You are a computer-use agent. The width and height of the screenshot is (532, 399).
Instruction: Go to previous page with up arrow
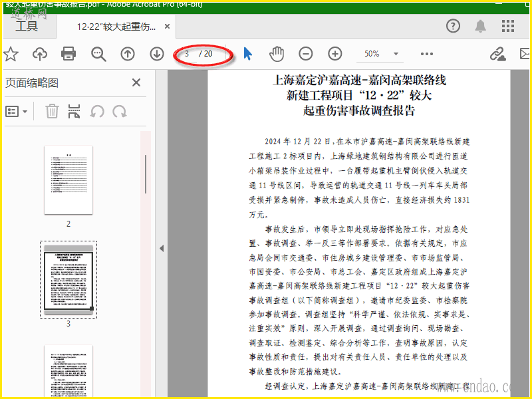click(x=128, y=54)
